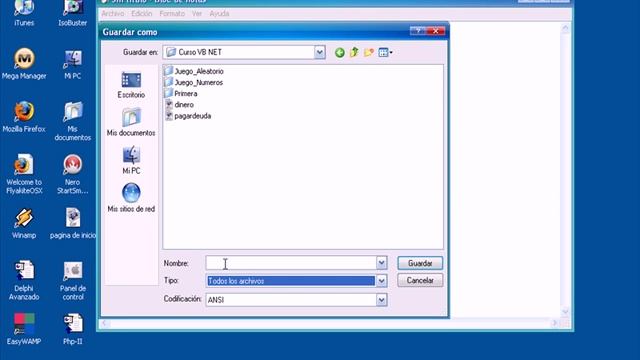Open Delphi Avanzado desktop icon
Viewport: 640px width, 360px height.
point(24,280)
